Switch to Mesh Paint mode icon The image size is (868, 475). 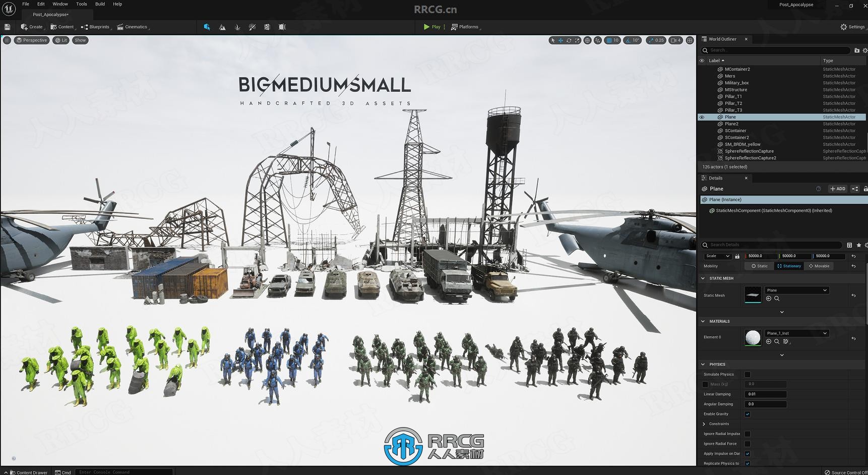point(252,27)
